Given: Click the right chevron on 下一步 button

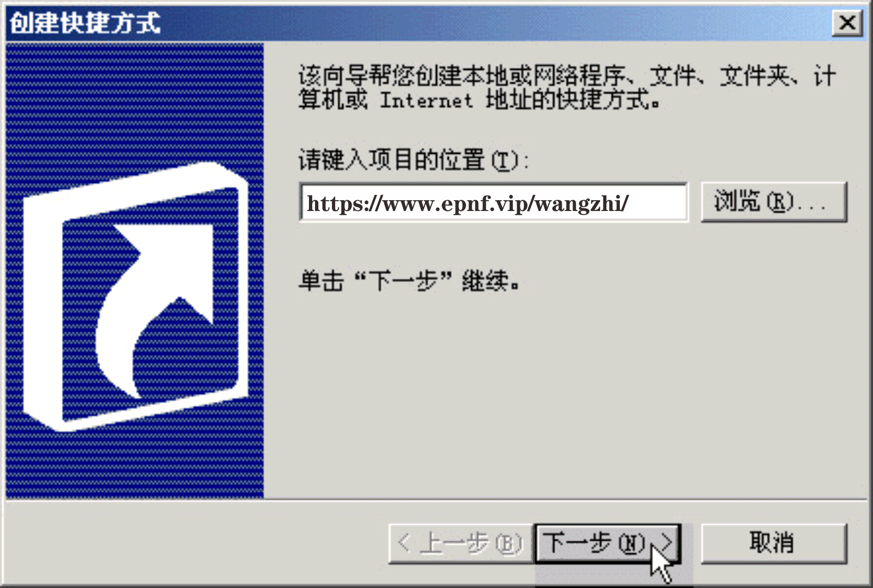Looking at the screenshot, I should (667, 543).
